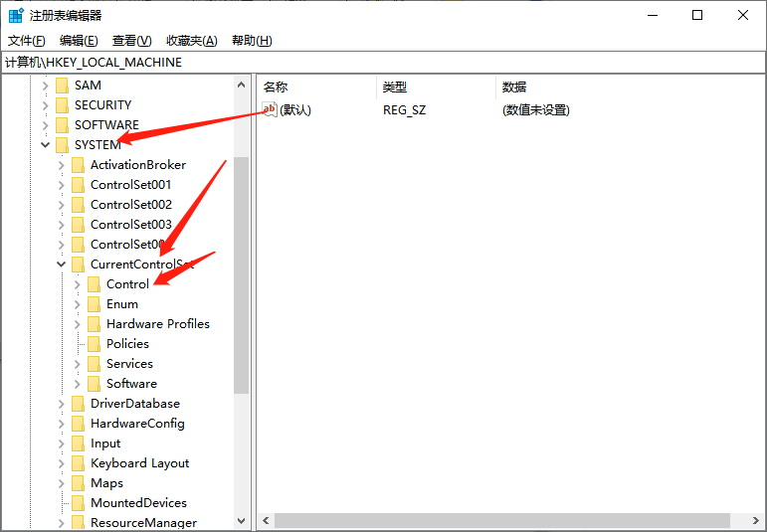Screen dimensions: 767x532
Task: Select the Hardware Profiles key
Action: pos(157,324)
